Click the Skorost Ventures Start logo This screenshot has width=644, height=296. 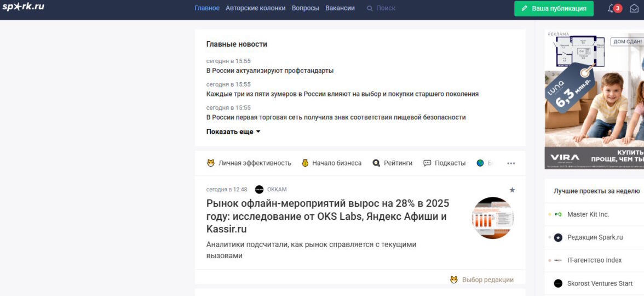pos(557,284)
